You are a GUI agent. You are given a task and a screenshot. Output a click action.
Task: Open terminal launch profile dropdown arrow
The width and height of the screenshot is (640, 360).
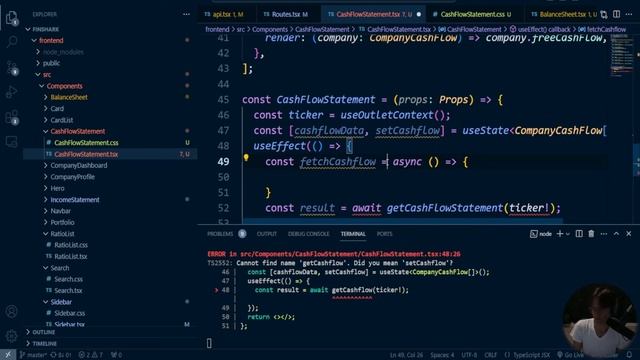pos(567,234)
